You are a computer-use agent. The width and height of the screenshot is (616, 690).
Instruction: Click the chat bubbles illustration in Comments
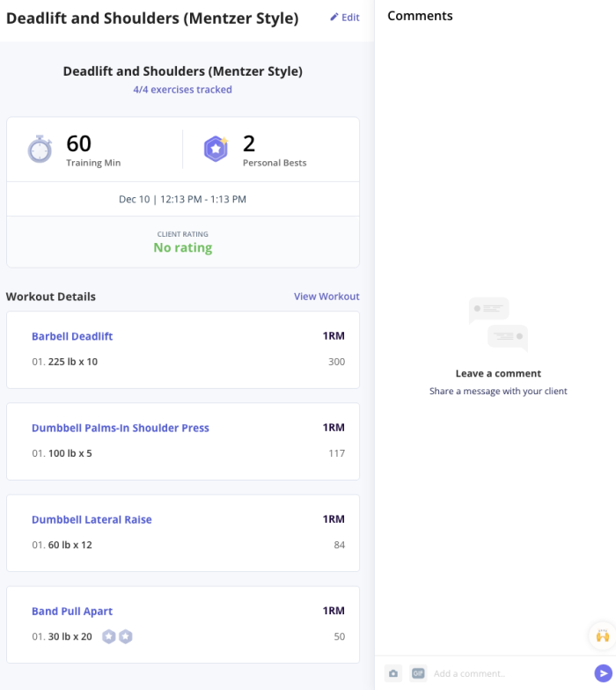click(x=498, y=324)
